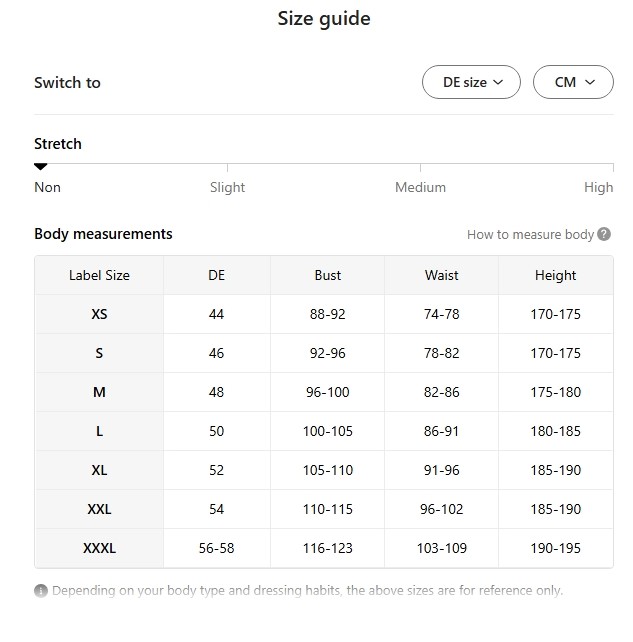The image size is (633, 642).
Task: Open the CM unit dropdown
Action: pyautogui.click(x=573, y=82)
